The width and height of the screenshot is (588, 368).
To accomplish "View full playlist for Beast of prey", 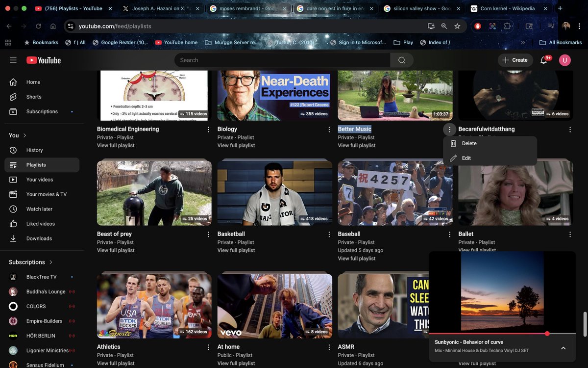I will (x=116, y=250).
